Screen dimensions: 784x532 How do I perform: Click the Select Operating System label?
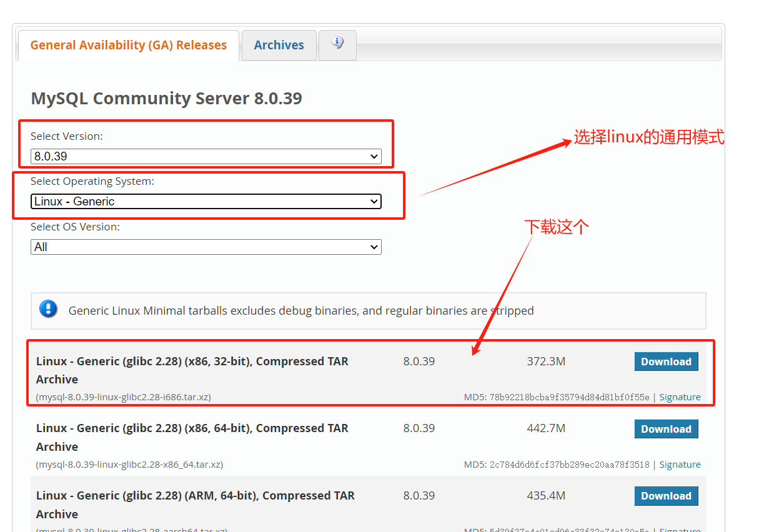pos(92,181)
